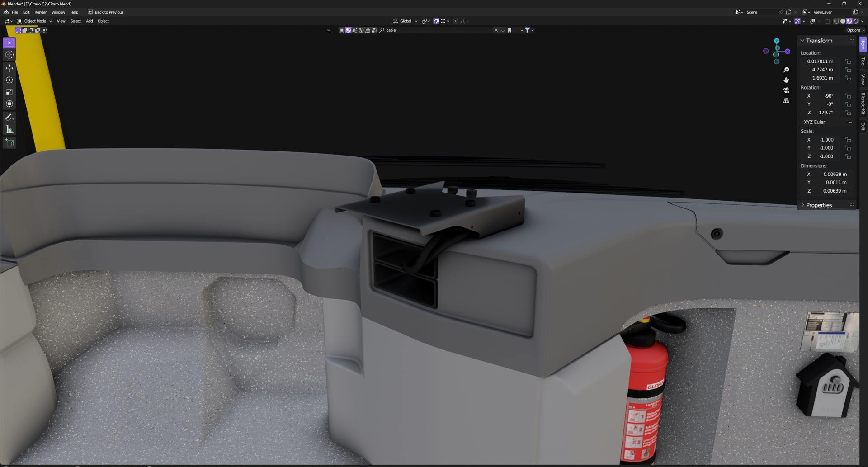Image resolution: width=868 pixels, height=467 pixels.
Task: Switch to the Tool sidebar tab
Action: tap(863, 62)
